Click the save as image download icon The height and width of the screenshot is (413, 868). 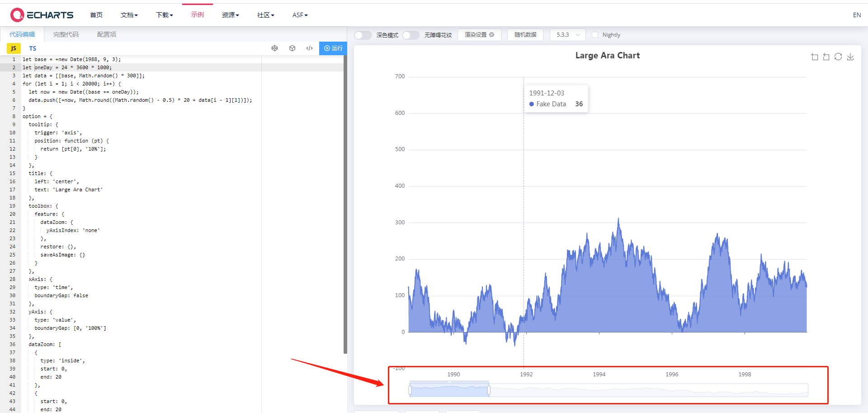click(850, 57)
